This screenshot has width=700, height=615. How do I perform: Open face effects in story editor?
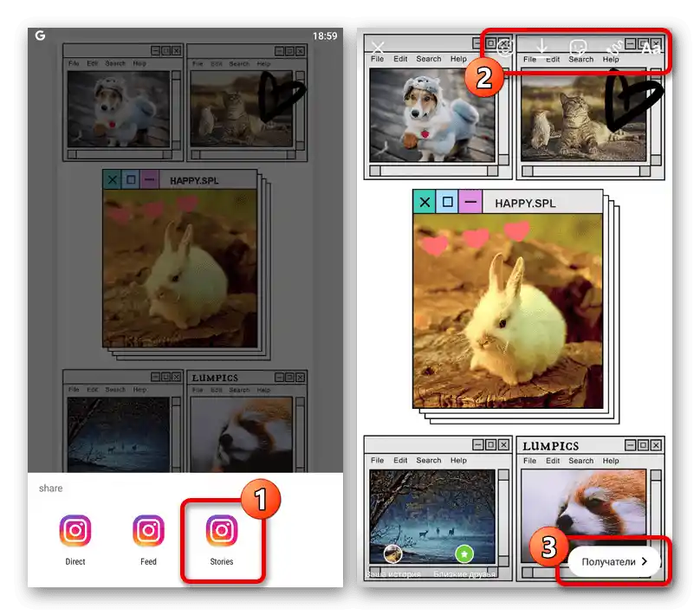[505, 48]
